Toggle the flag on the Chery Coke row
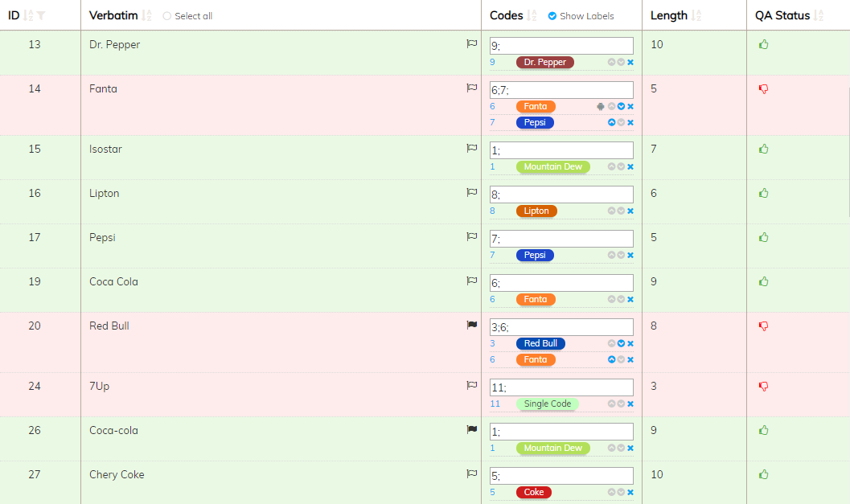Screen dimensions: 850x504 click(472, 473)
